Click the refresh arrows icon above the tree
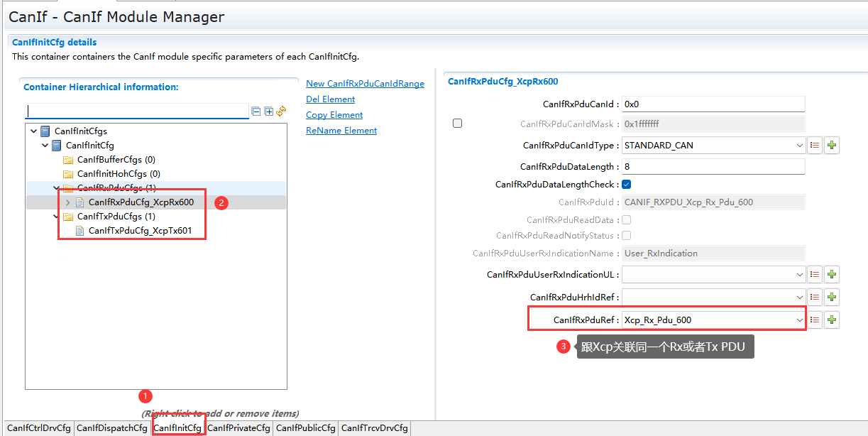The width and height of the screenshot is (868, 436). 280,111
